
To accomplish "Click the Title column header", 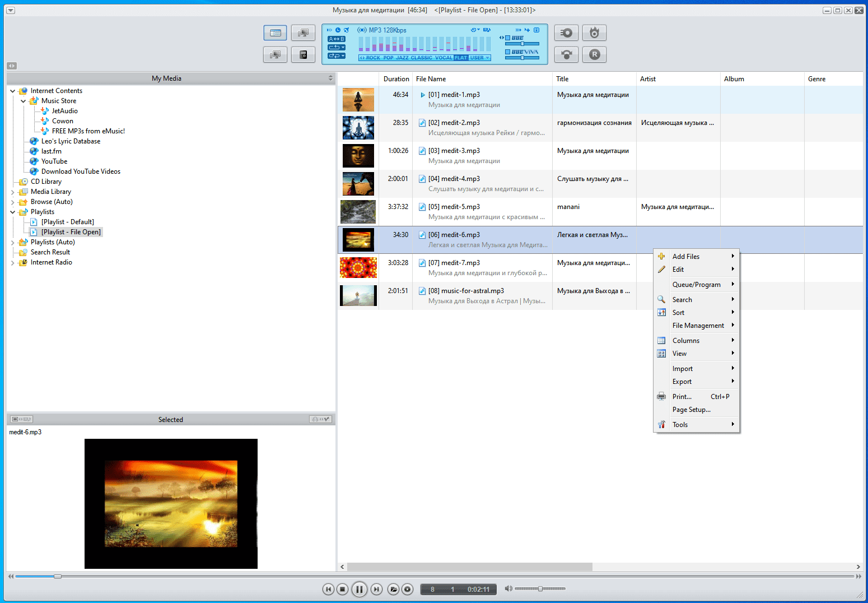I will click(x=594, y=79).
